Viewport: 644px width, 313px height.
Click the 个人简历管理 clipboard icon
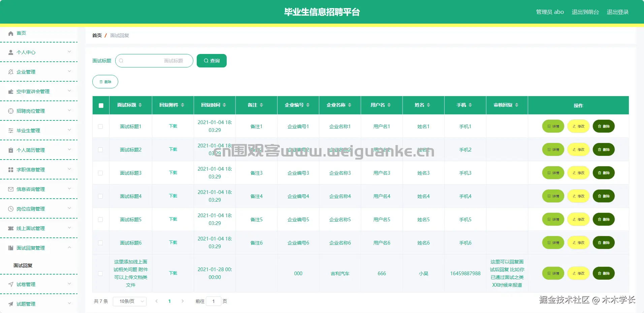click(x=11, y=150)
